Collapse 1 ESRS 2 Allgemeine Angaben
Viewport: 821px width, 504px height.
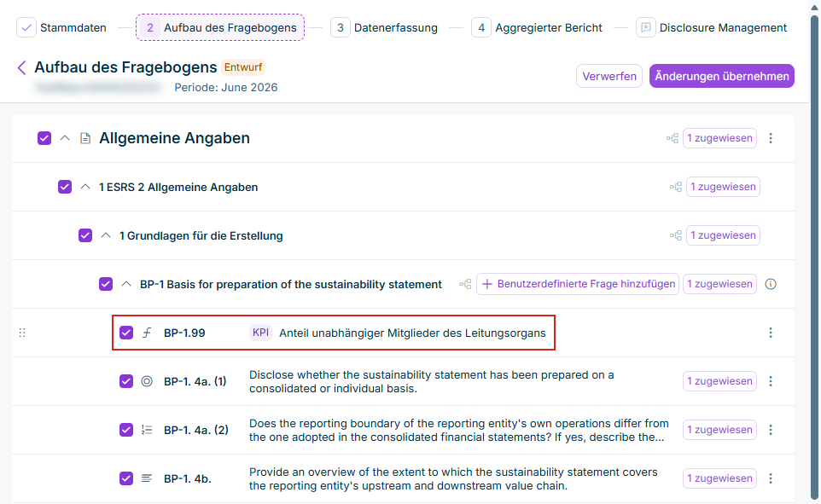click(x=85, y=187)
